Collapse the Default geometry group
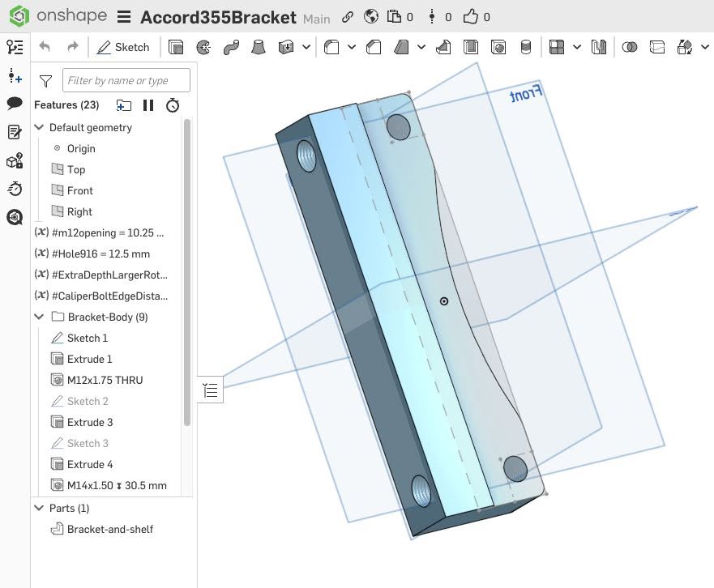Viewport: 714px width, 588px height. tap(40, 127)
